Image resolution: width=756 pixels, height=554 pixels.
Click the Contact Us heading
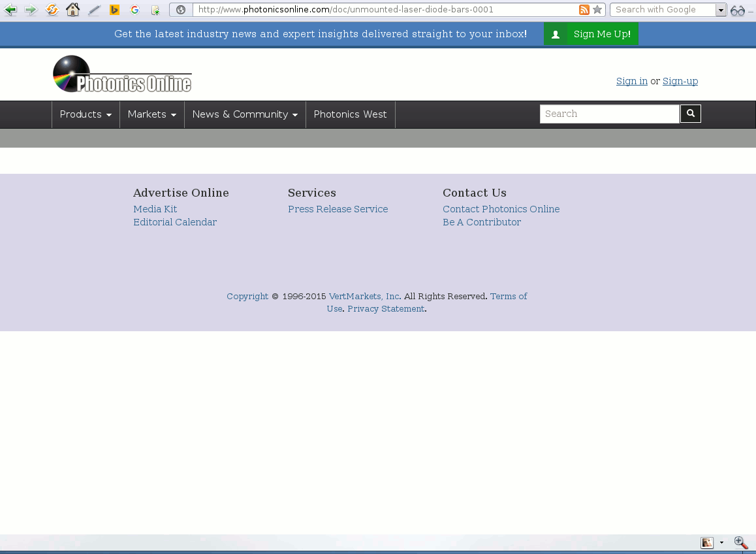475,193
